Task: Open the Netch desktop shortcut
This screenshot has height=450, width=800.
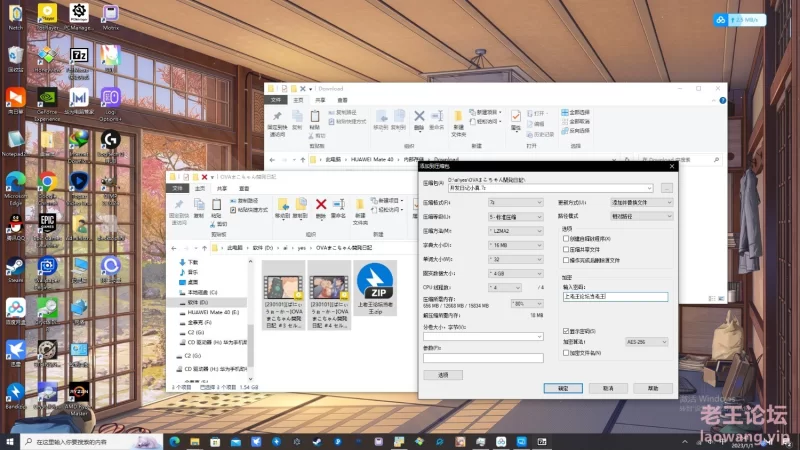Action: click(16, 16)
